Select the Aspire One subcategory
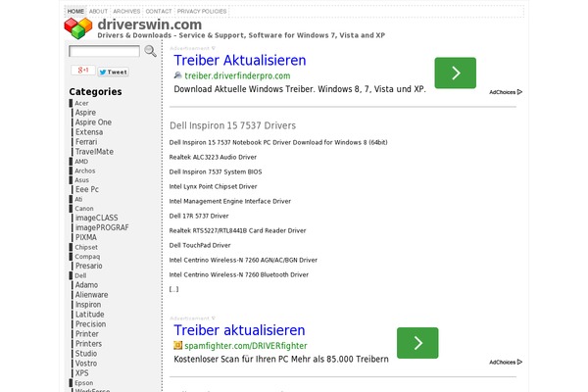Screen dimensions: 588x392 click(93, 122)
